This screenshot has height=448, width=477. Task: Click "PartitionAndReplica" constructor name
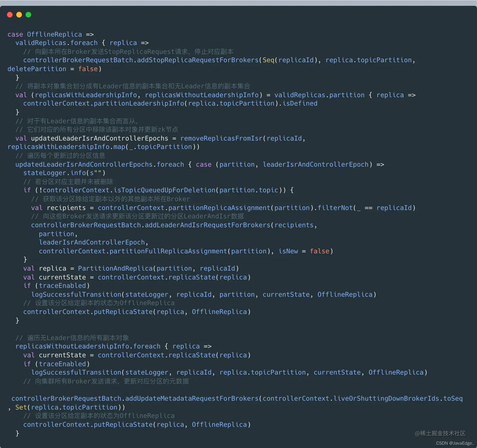pyautogui.click(x=115, y=268)
